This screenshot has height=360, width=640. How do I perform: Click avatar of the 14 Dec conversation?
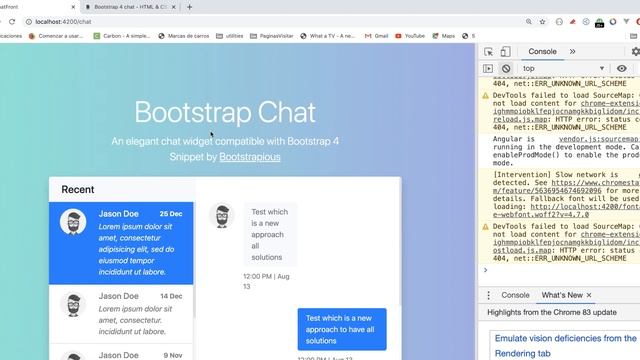click(73, 304)
